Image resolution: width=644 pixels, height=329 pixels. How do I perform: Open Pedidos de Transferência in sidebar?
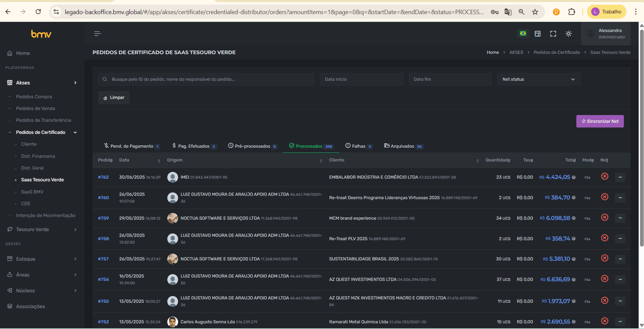43,120
